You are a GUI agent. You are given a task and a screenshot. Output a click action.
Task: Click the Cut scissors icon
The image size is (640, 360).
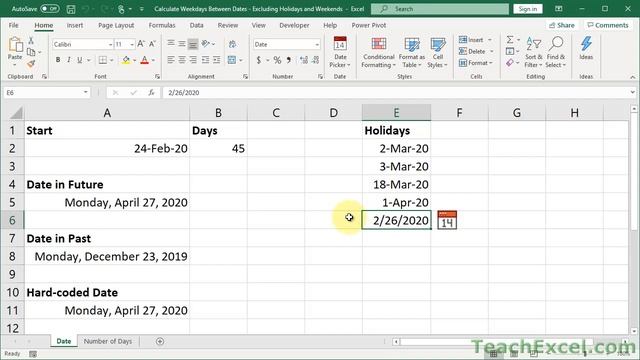click(31, 41)
